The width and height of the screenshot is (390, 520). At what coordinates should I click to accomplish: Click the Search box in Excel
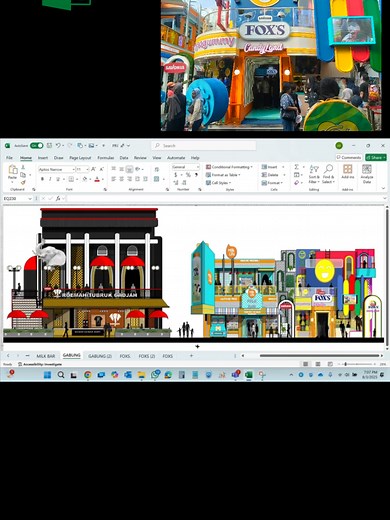coord(204,146)
